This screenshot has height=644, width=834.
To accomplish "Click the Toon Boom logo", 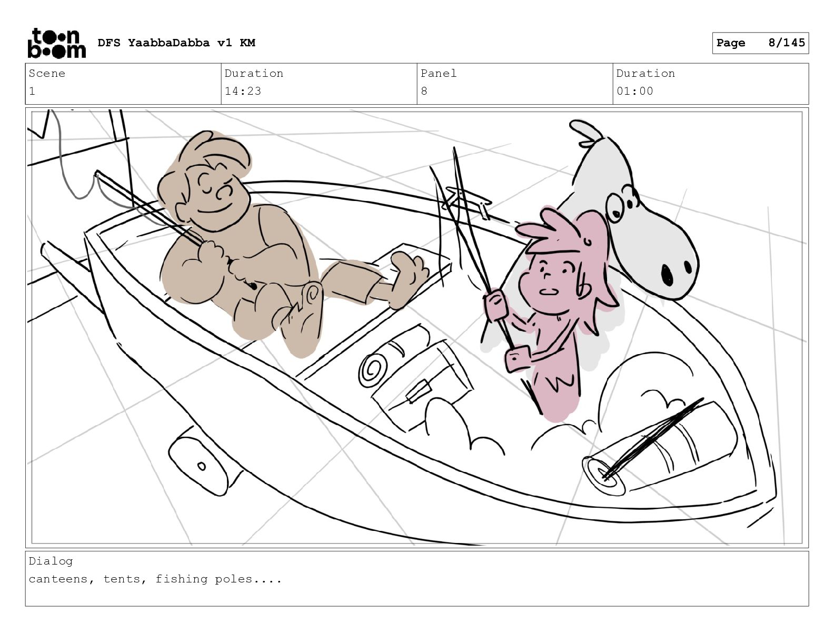I will click(56, 43).
